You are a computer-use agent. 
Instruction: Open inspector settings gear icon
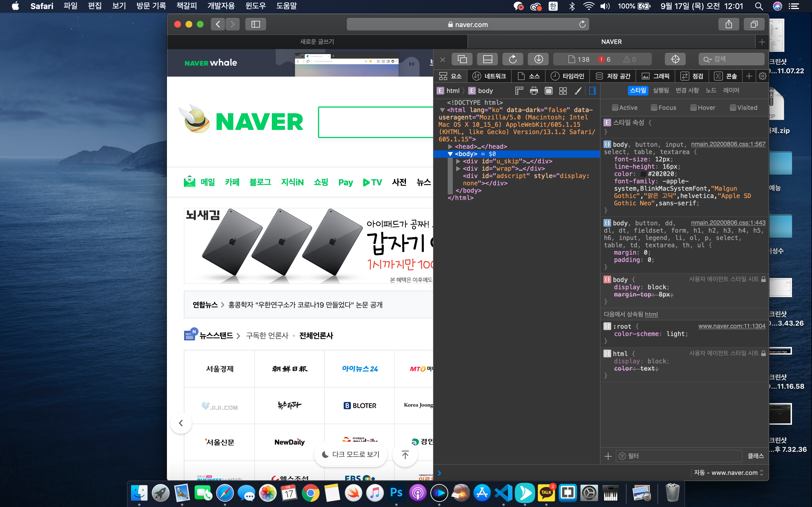pyautogui.click(x=762, y=76)
